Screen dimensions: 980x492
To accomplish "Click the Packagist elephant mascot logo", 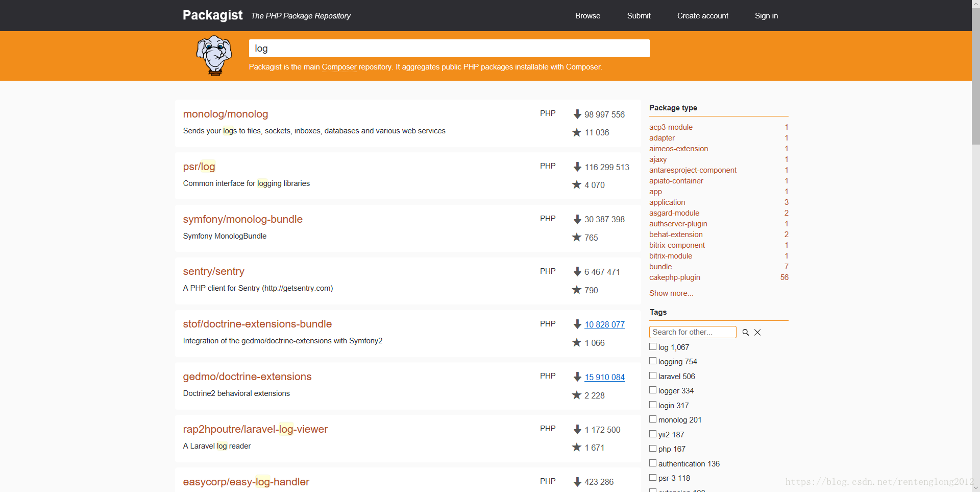I will (x=214, y=56).
